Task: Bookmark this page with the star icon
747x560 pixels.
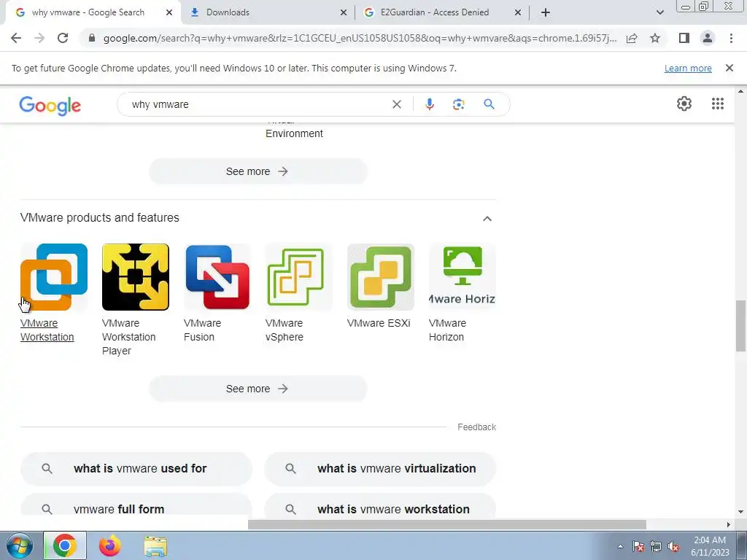Action: pyautogui.click(x=655, y=38)
